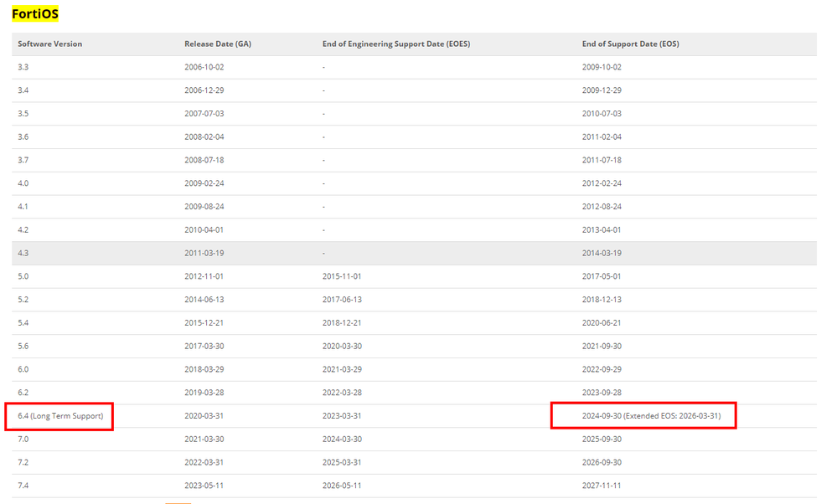Select EOES date 2020-03-30
Viewport: 837px width, 504px height.
(x=342, y=346)
